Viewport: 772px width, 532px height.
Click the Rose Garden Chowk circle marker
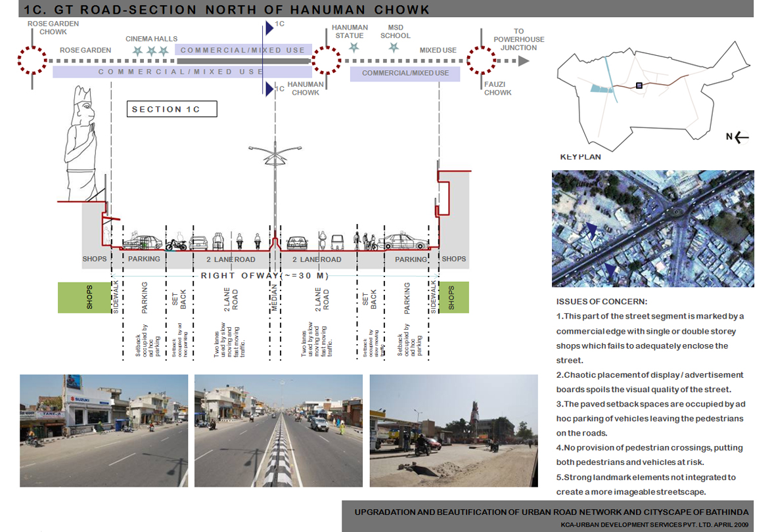31,60
